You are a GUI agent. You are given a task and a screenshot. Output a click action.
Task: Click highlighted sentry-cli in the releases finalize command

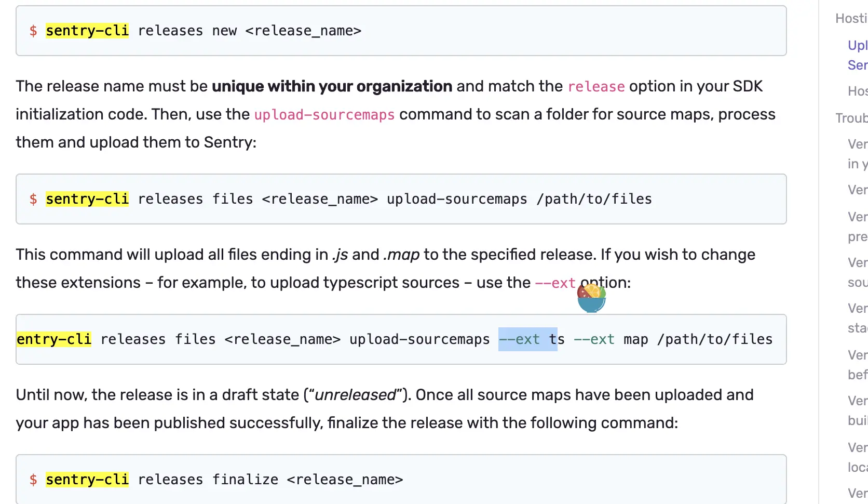87,480
